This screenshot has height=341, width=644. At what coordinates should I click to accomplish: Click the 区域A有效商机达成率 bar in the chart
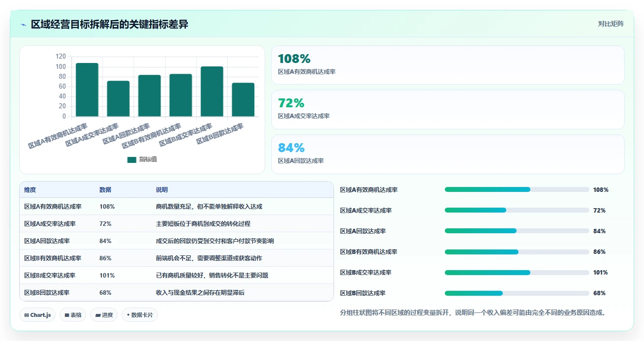coord(87,90)
